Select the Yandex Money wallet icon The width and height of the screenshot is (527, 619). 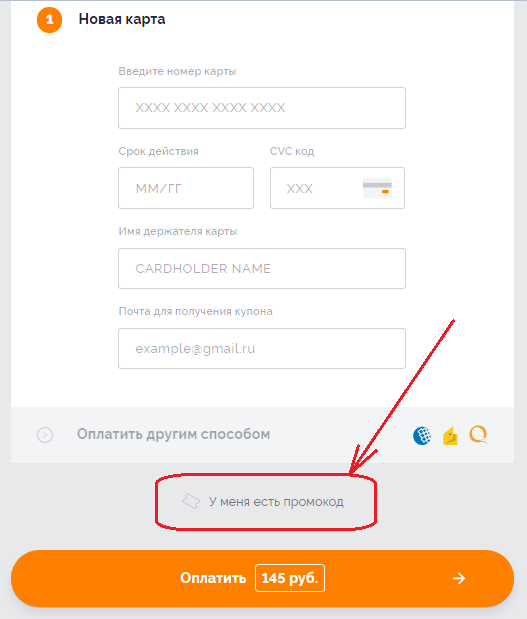click(450, 436)
